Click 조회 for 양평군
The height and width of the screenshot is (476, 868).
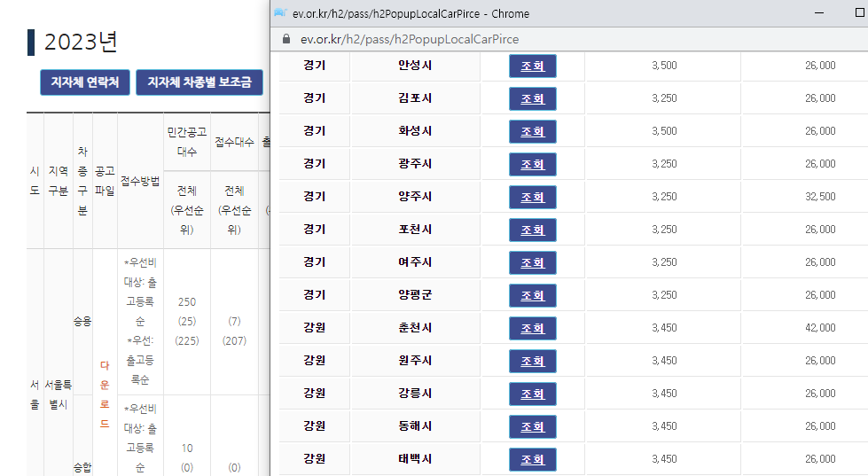click(533, 295)
